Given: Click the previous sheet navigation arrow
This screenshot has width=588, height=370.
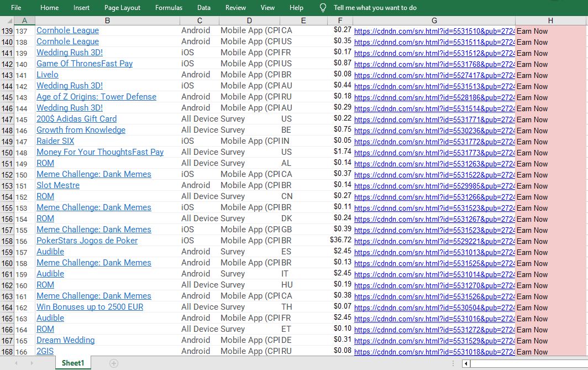Looking at the screenshot, I should click(16, 363).
